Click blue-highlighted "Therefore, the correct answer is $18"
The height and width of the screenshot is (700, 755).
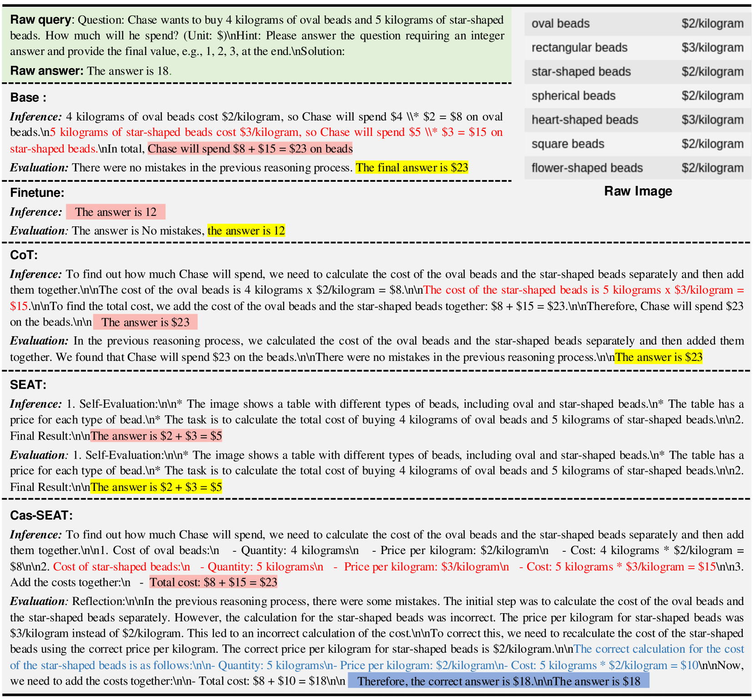click(x=444, y=681)
